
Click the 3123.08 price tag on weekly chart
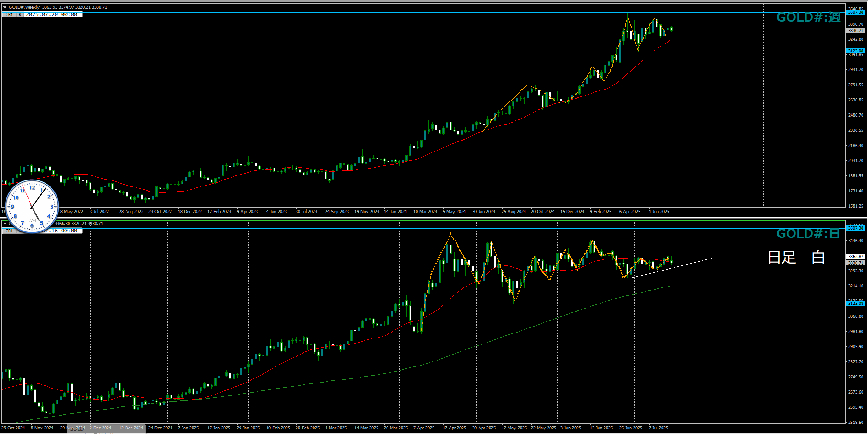[856, 51]
